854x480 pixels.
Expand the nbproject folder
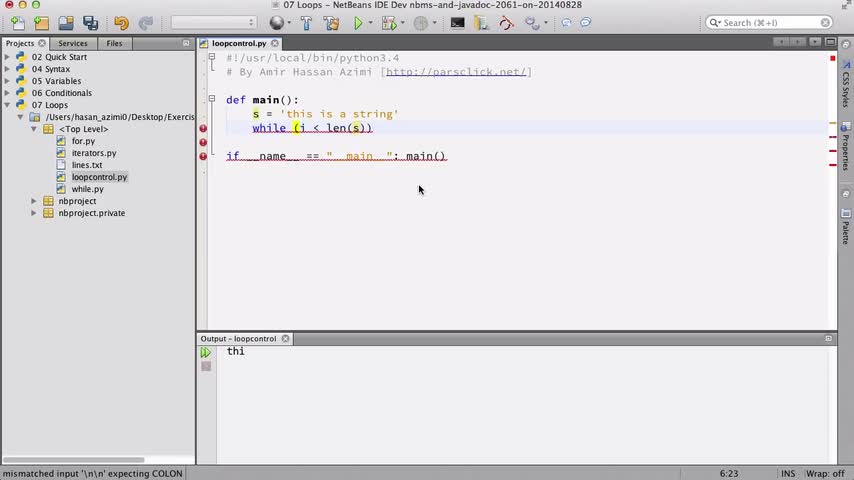(34, 200)
